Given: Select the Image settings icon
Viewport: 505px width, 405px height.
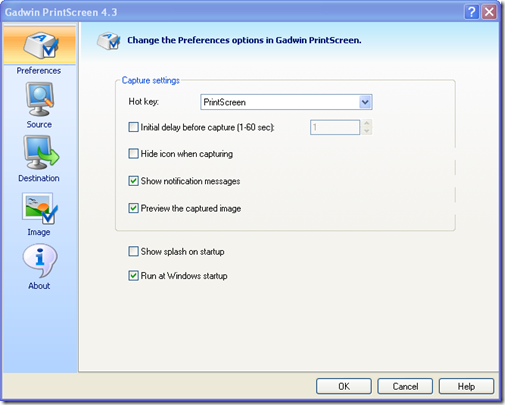Looking at the screenshot, I should [40, 208].
